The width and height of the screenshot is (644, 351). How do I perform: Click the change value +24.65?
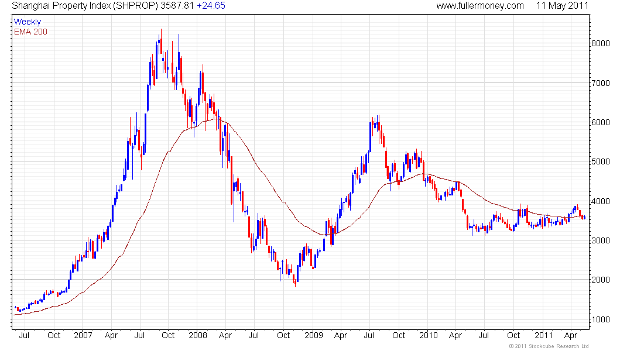tap(211, 6)
